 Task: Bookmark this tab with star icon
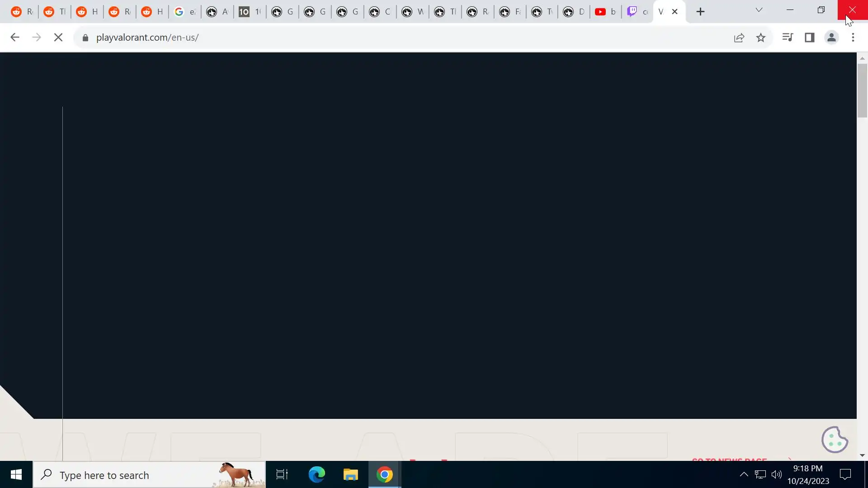(x=761, y=38)
